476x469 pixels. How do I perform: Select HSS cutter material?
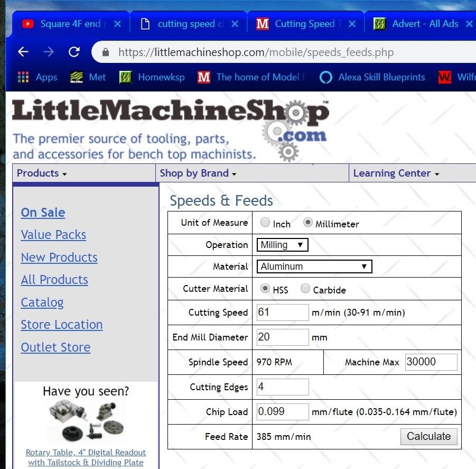pos(265,288)
